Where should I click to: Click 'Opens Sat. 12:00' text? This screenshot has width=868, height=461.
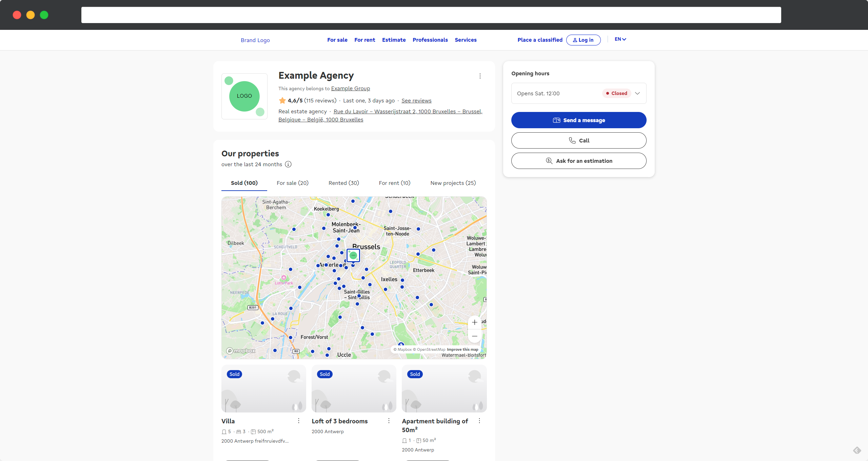pyautogui.click(x=538, y=93)
